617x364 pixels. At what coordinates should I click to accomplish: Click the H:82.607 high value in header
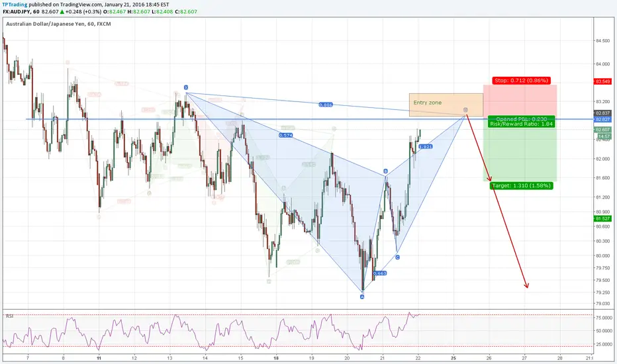(x=139, y=12)
